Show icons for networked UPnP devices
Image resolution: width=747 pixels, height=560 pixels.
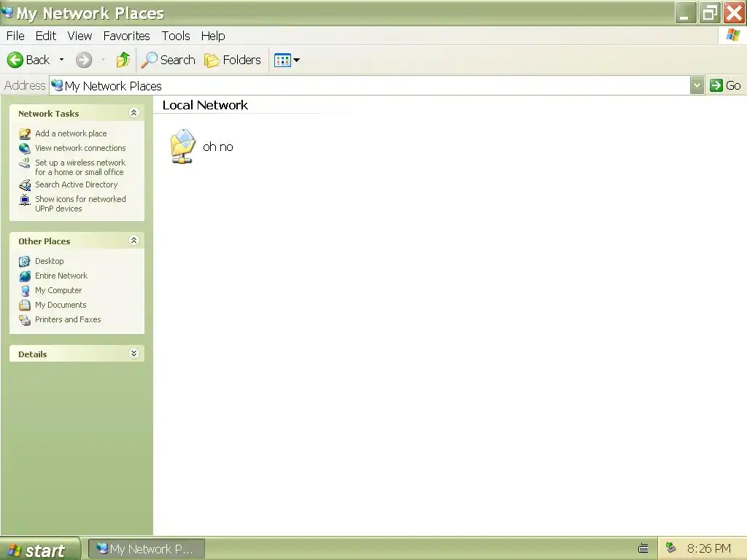[80, 204]
